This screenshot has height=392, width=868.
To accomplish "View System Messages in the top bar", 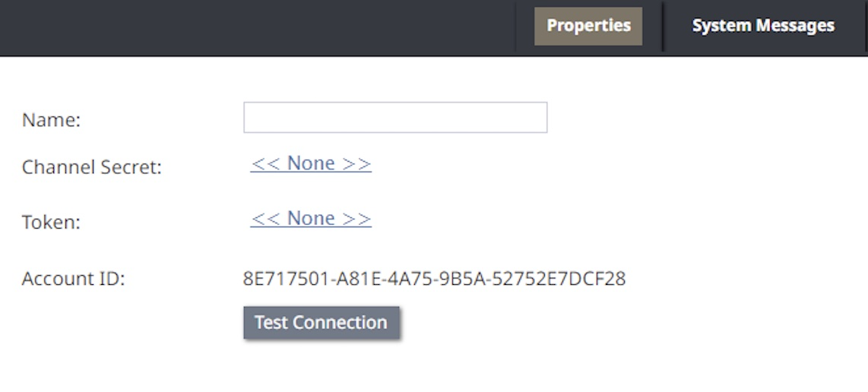I will click(x=763, y=26).
